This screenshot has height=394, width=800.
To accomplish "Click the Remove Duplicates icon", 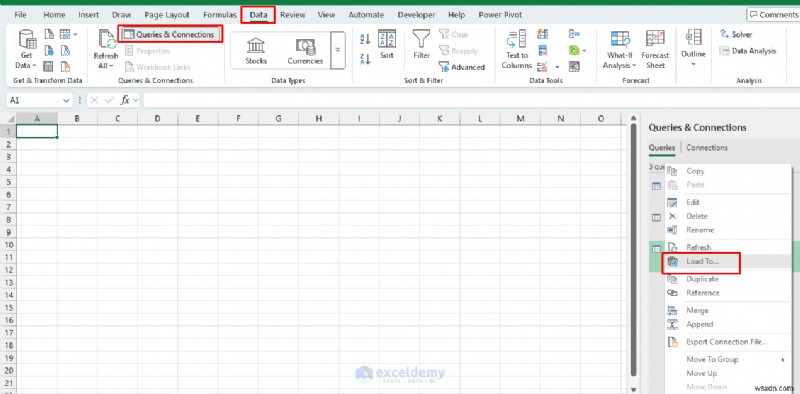I will 543,51.
